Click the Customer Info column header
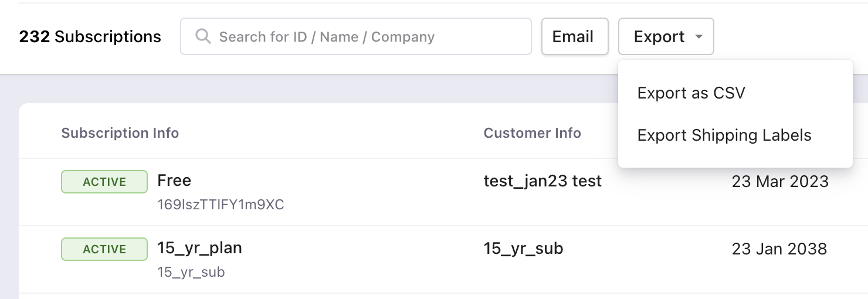The width and height of the screenshot is (868, 299). coord(532,133)
